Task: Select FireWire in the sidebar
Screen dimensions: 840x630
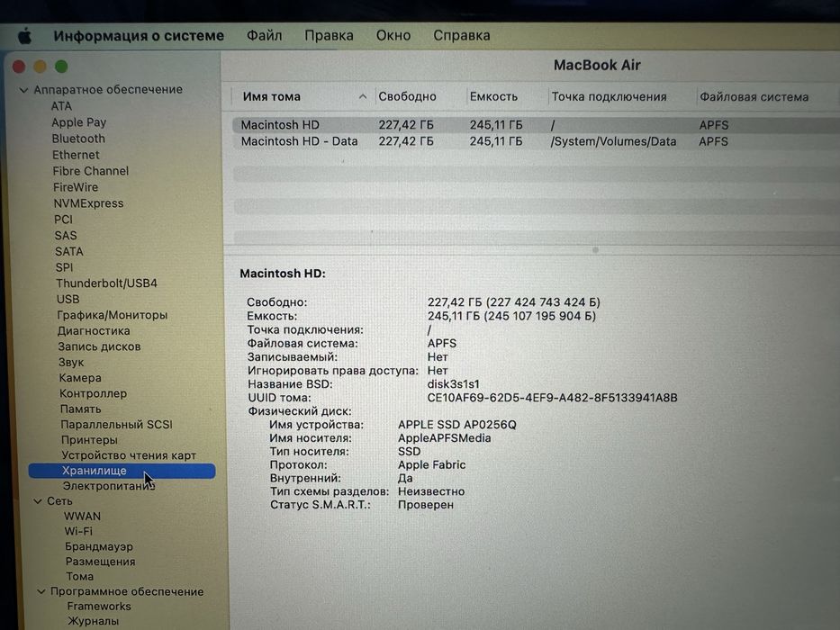Action: tap(76, 187)
